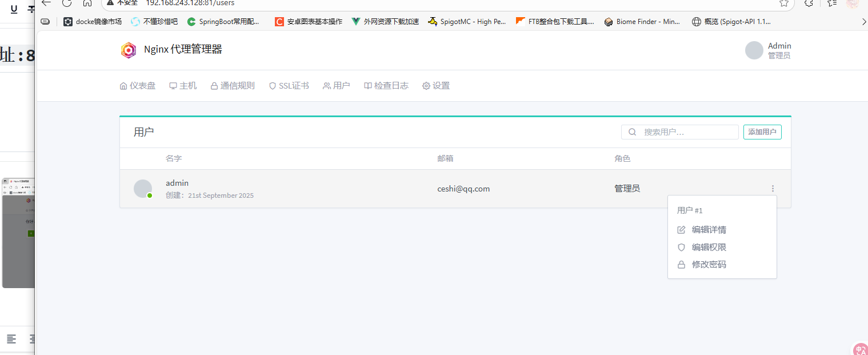Focus the 搜索用户 search field

686,132
